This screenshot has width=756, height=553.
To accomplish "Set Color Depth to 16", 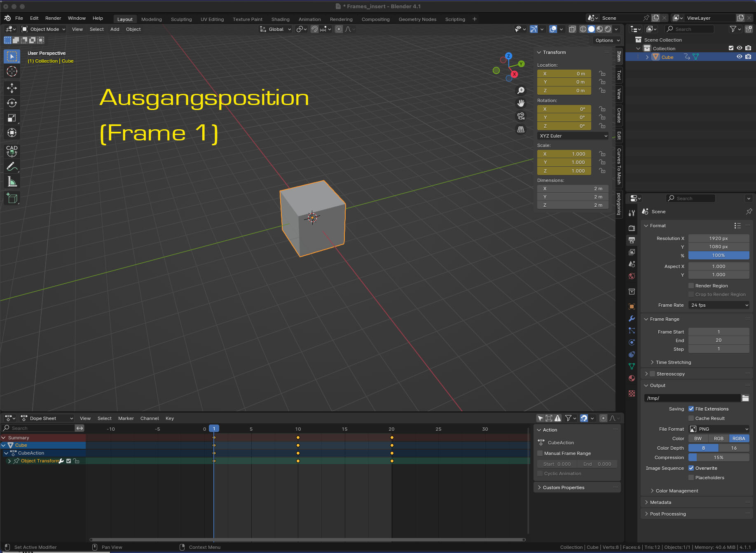I will 734,448.
